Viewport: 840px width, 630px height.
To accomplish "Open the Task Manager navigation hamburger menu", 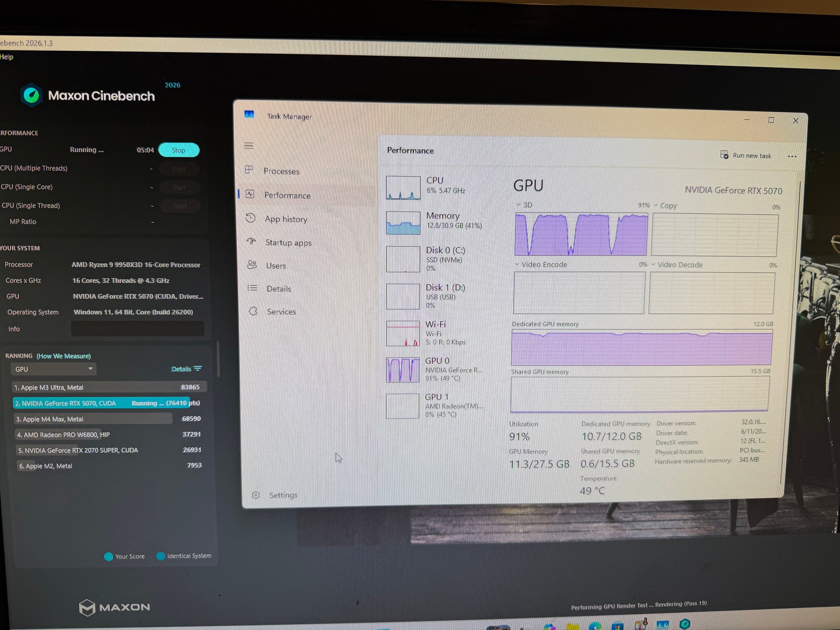I will click(x=249, y=146).
